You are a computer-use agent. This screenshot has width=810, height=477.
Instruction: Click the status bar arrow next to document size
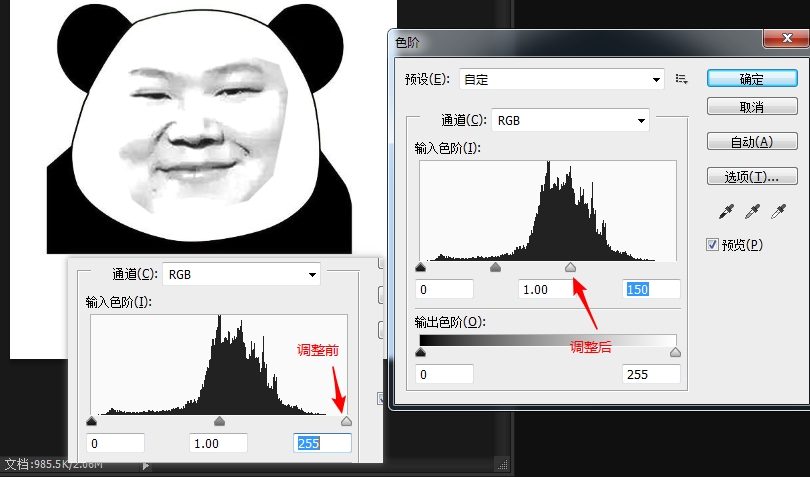tap(145, 466)
